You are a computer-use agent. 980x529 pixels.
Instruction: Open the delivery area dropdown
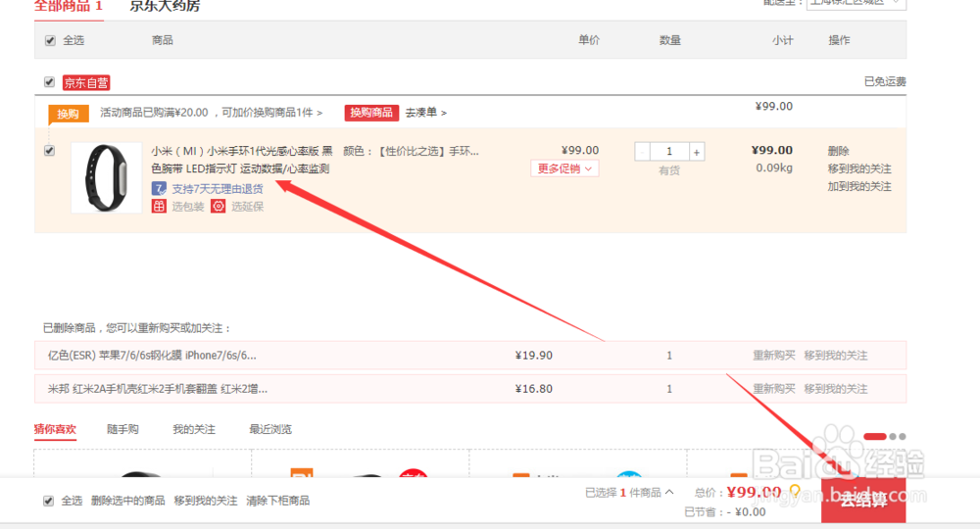coord(857,3)
